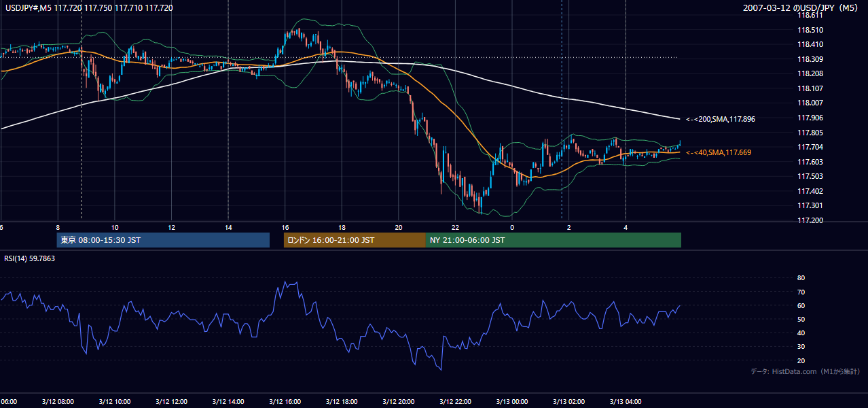Click price axis value 117.805
The width and height of the screenshot is (868, 408).
810,133
